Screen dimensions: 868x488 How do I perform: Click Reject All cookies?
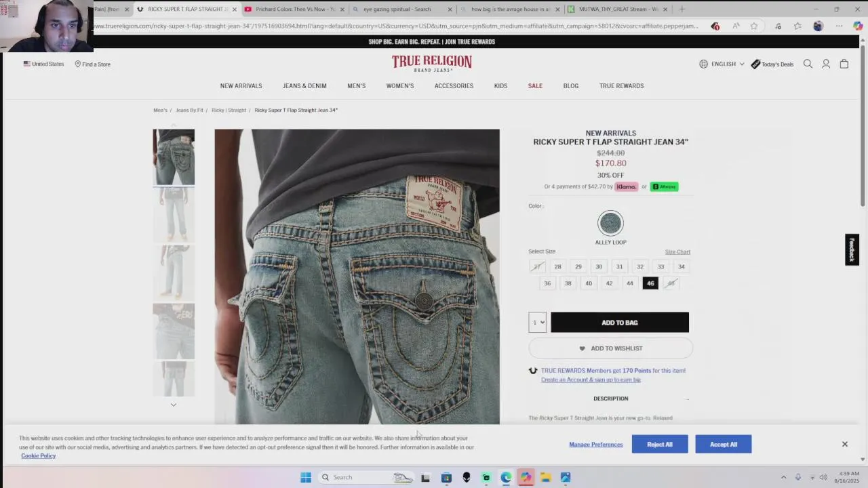tap(660, 445)
